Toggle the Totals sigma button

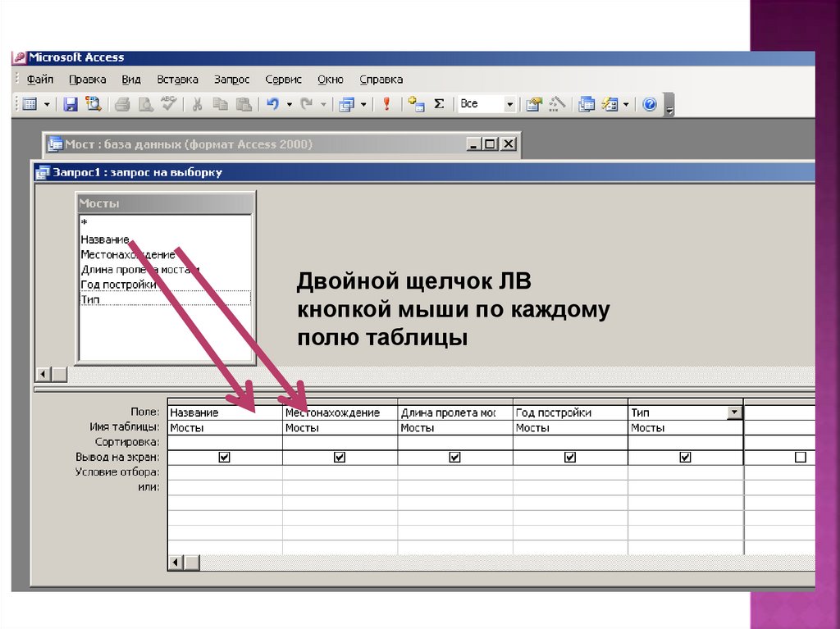click(x=439, y=104)
